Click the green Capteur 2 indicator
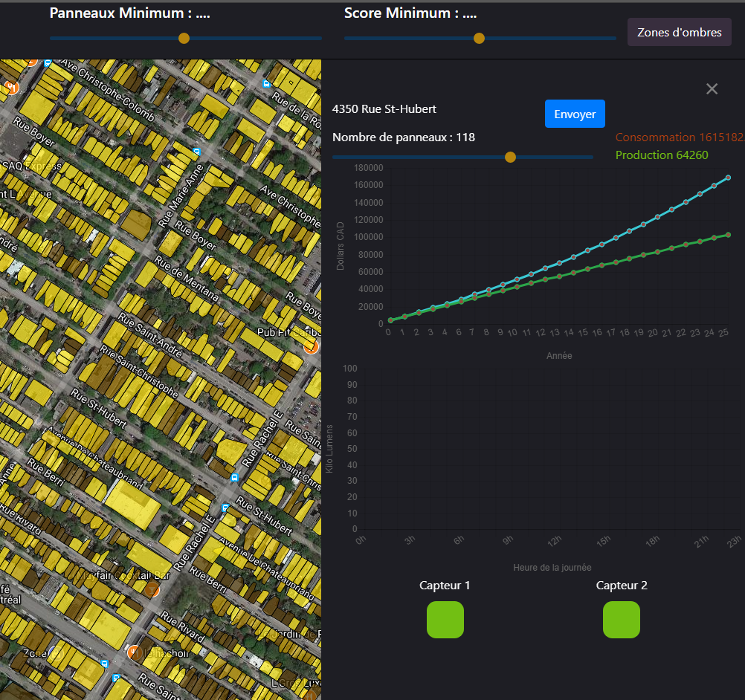This screenshot has width=745, height=700. tap(622, 619)
